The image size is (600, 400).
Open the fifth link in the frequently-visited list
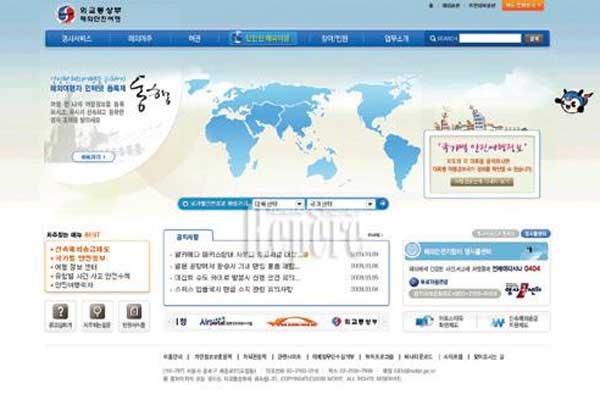coord(74,285)
